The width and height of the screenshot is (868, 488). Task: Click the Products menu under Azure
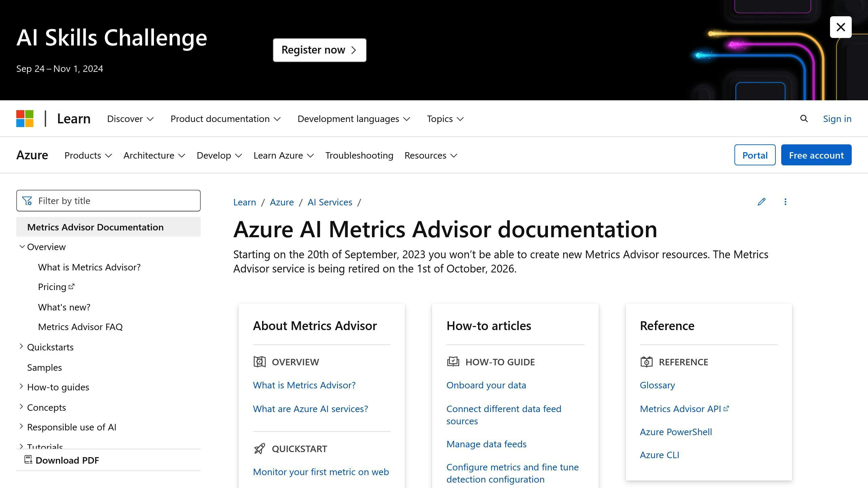(x=87, y=155)
